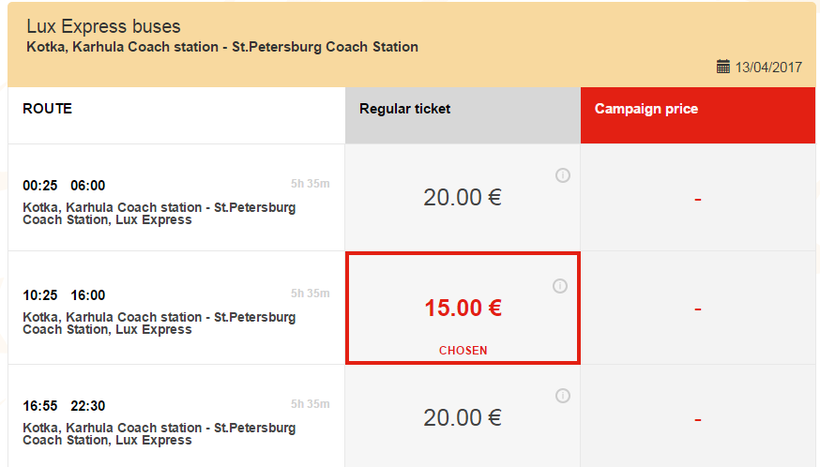Screen dimensions: 820x467
Task: Click the Regular ticket column header
Action: [405, 108]
